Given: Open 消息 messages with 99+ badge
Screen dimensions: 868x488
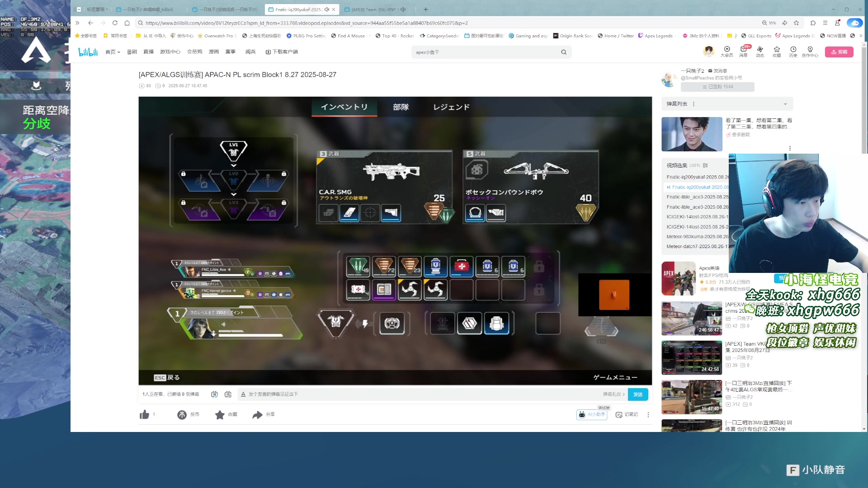Looking at the screenshot, I should [743, 52].
